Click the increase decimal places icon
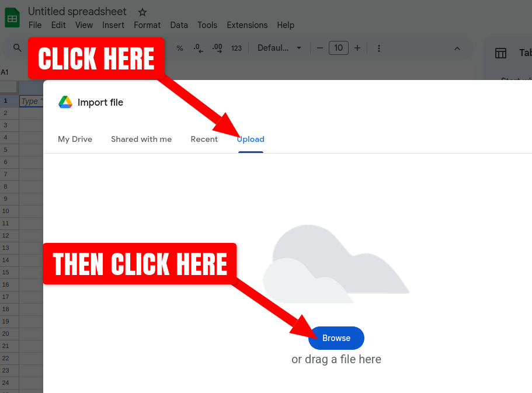532x393 pixels. pos(216,48)
